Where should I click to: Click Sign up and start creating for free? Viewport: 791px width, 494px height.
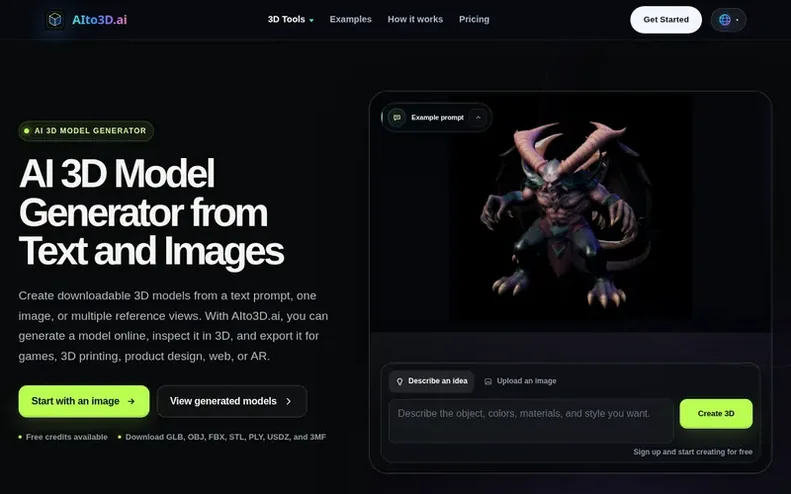point(693,452)
